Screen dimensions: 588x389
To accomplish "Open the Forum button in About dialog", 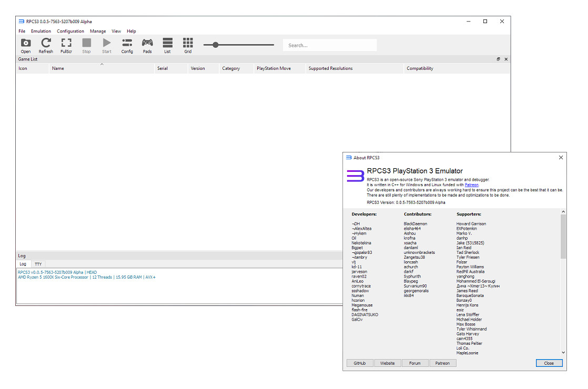I will (x=415, y=363).
